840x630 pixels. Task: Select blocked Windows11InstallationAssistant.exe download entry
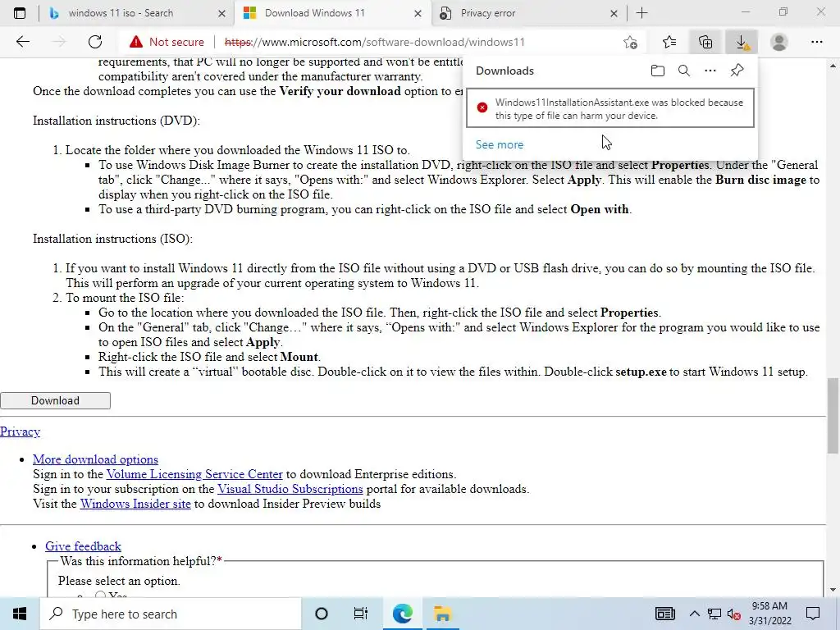[610, 108]
